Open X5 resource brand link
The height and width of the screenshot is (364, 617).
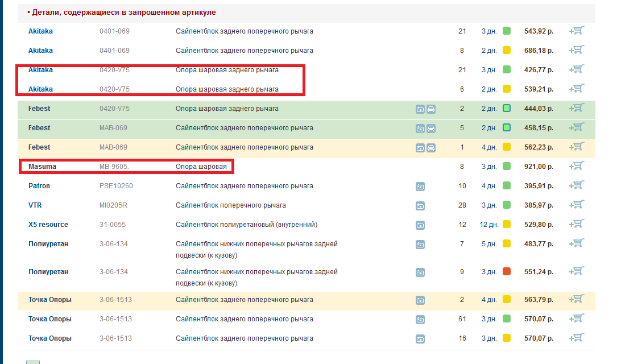coord(48,224)
